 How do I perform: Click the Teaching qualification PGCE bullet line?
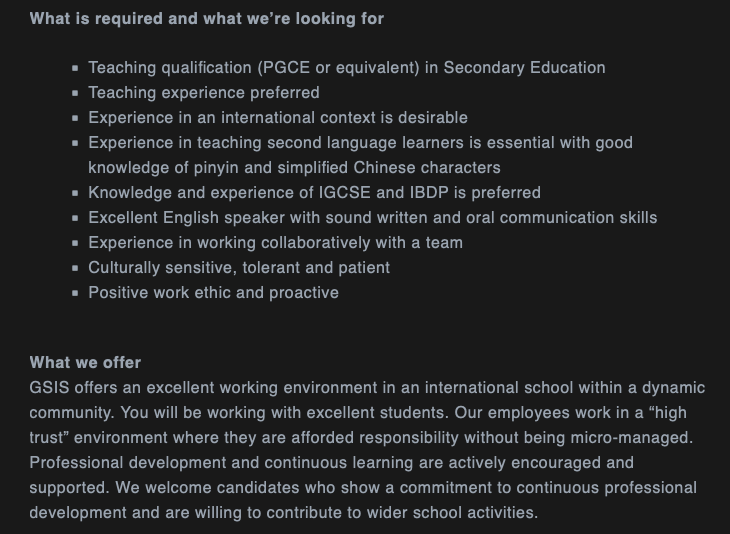pyautogui.click(x=347, y=68)
